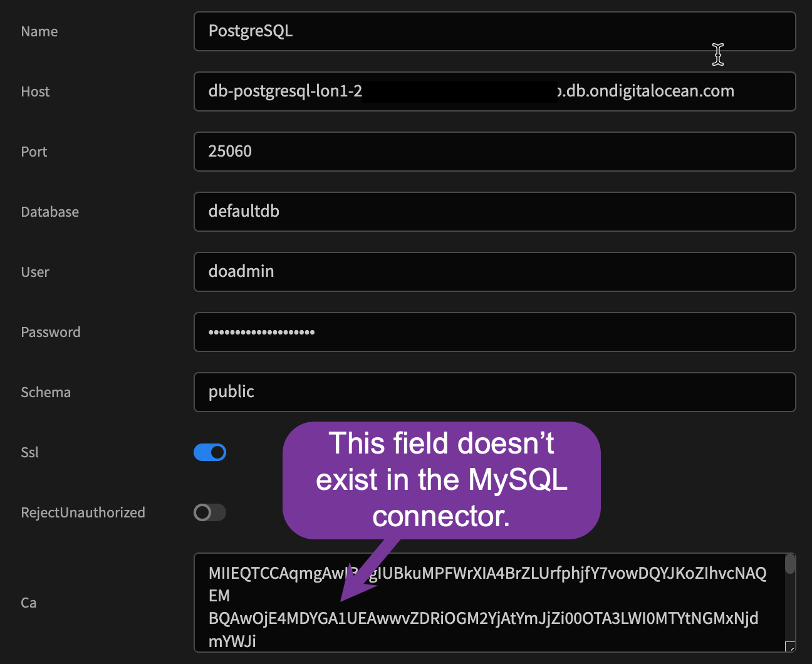Image resolution: width=812 pixels, height=664 pixels.
Task: Click the Host label
Action: coord(35,91)
